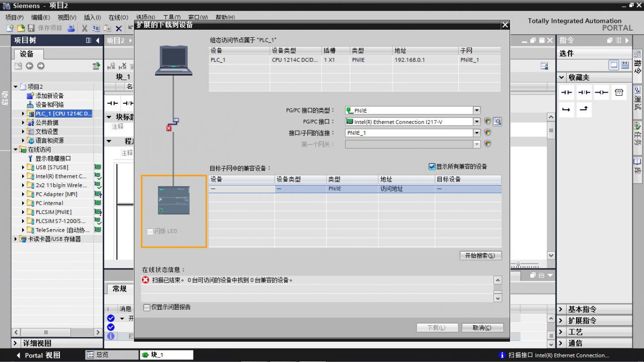Switch to the 设备 tab in project tree
The height and width of the screenshot is (362, 644).
(x=27, y=54)
